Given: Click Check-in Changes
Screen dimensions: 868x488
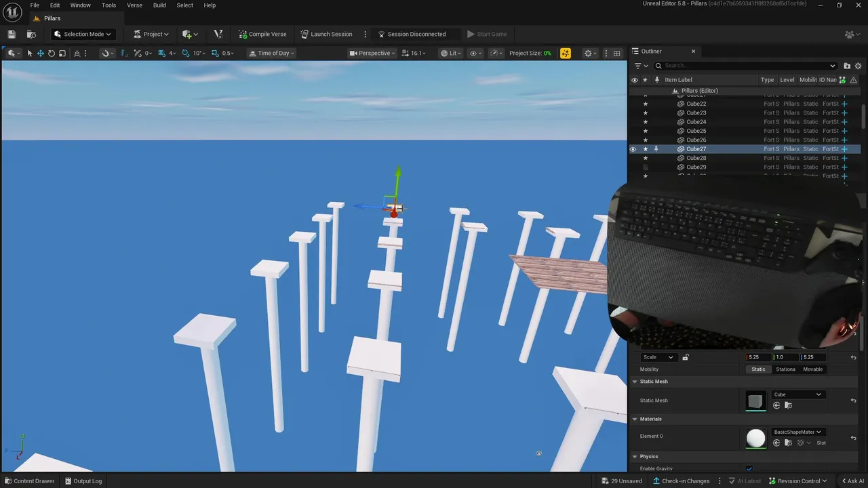Looking at the screenshot, I should click(x=680, y=481).
